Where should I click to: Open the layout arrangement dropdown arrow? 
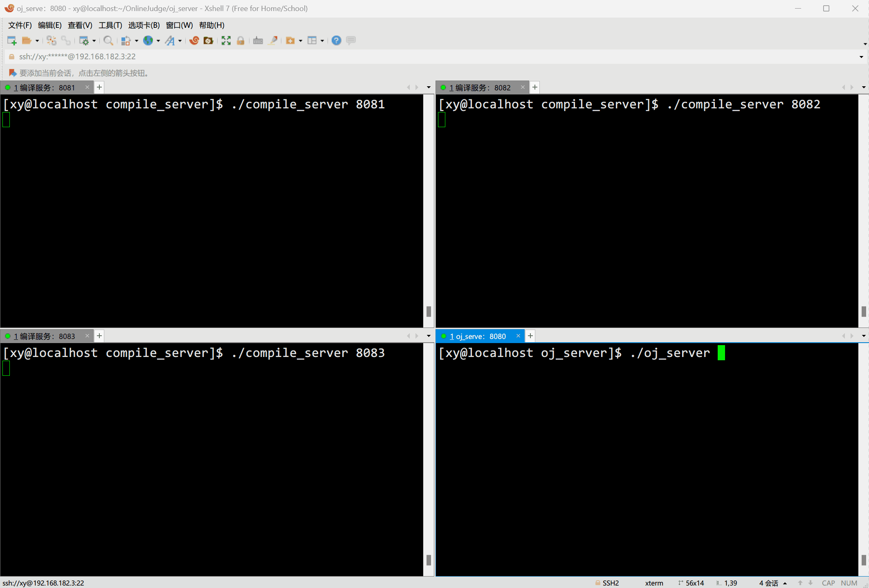pos(322,41)
